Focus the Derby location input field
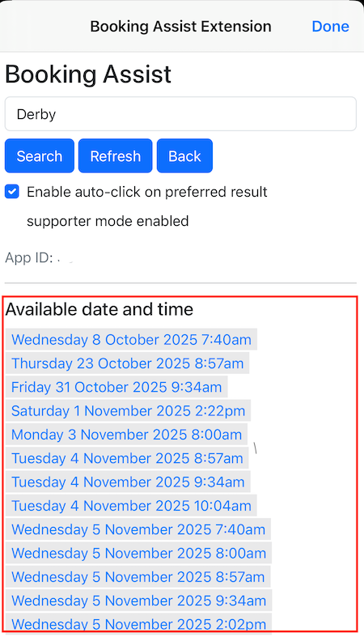 180,114
